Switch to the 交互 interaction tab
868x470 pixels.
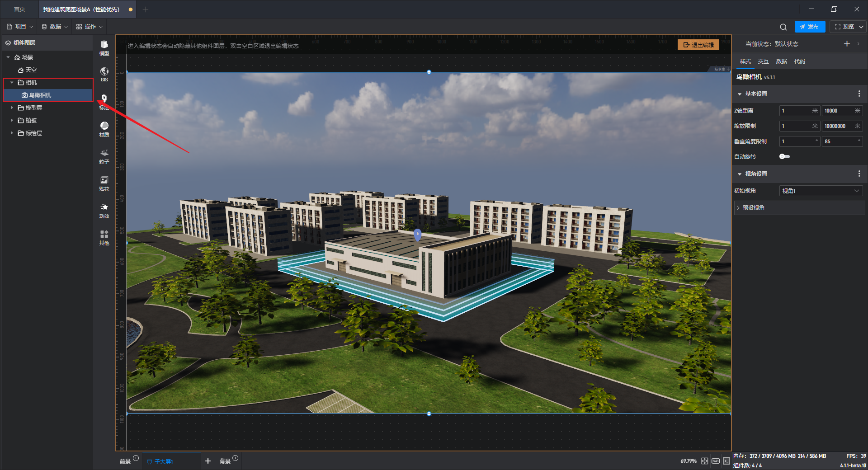coord(763,61)
